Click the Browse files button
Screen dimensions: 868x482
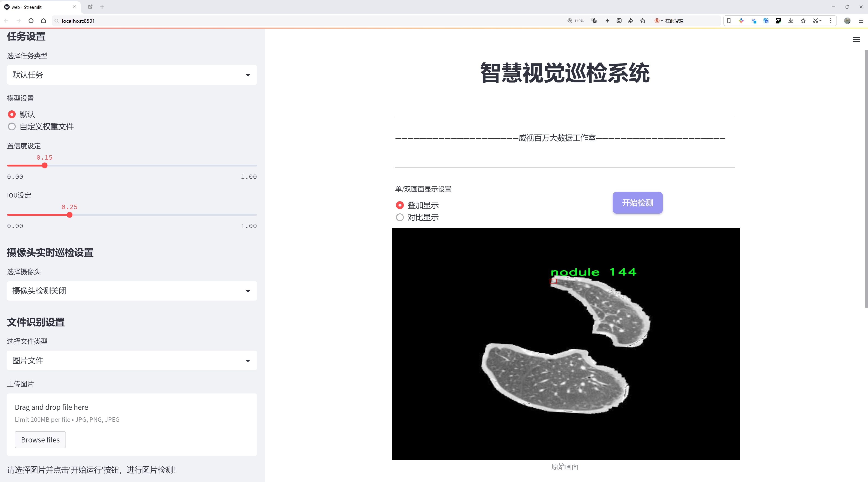click(x=40, y=439)
